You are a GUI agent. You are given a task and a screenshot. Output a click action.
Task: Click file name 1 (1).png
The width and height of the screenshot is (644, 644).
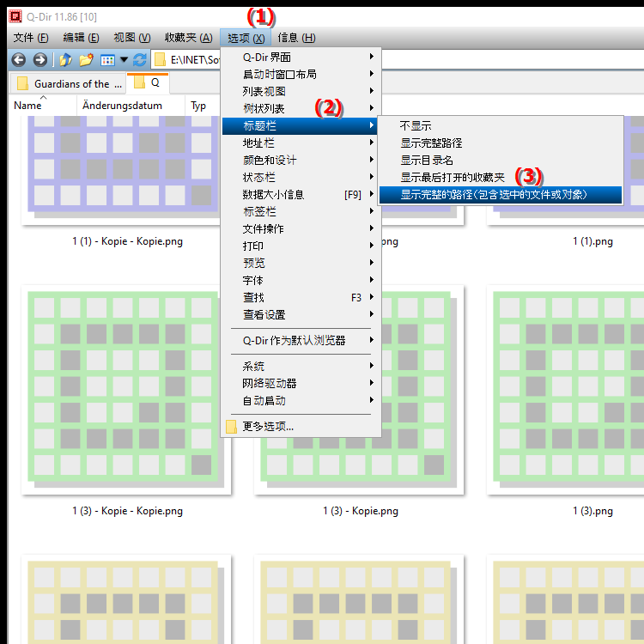point(592,241)
